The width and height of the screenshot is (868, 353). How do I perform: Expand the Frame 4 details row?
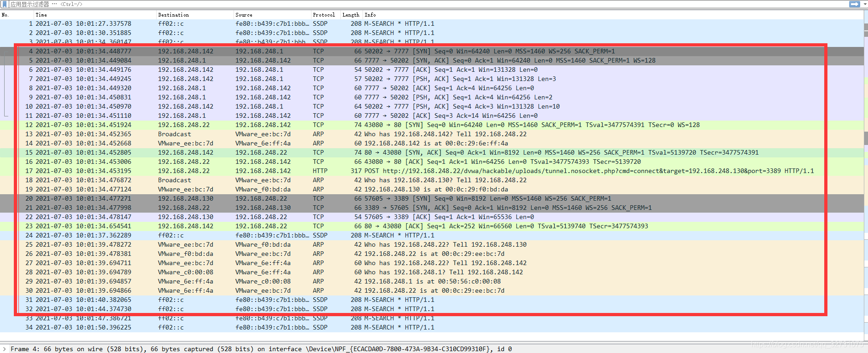[x=4, y=349]
